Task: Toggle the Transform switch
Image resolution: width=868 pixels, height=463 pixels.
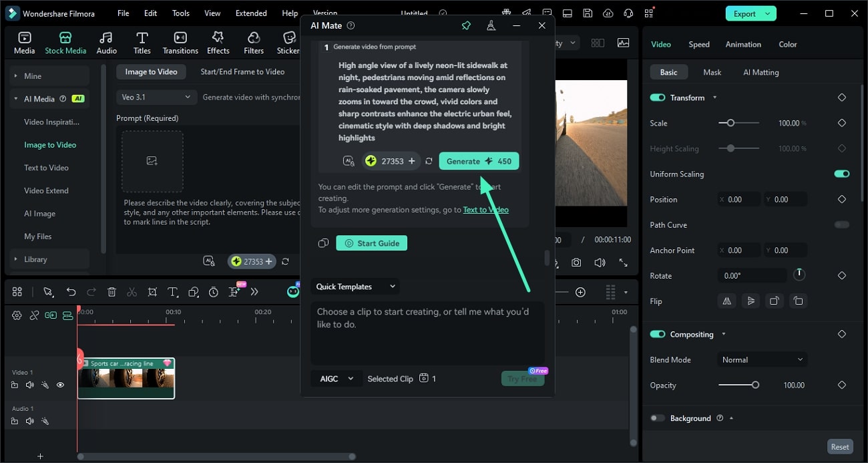Action: 658,98
